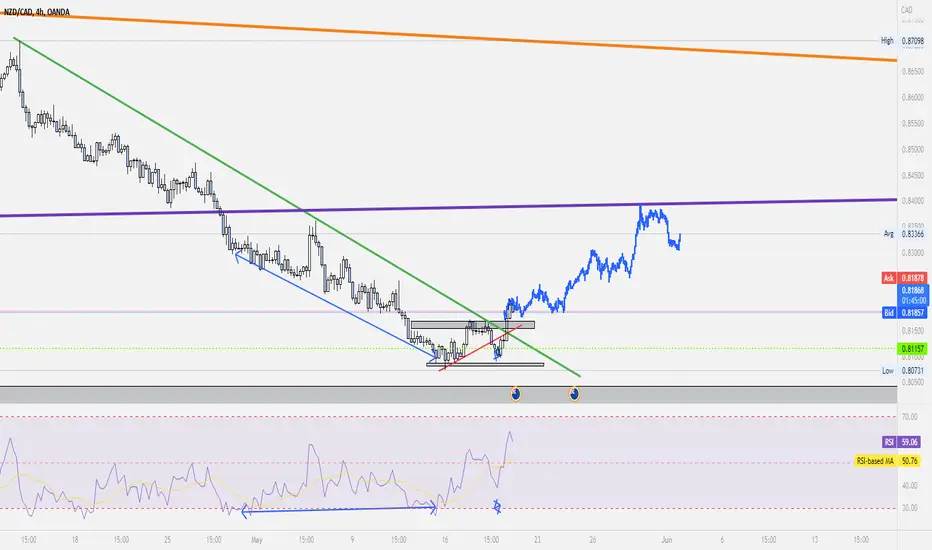Image resolution: width=932 pixels, height=550 pixels.
Task: Click the red Ask 0.81878 price label
Action: 904,278
